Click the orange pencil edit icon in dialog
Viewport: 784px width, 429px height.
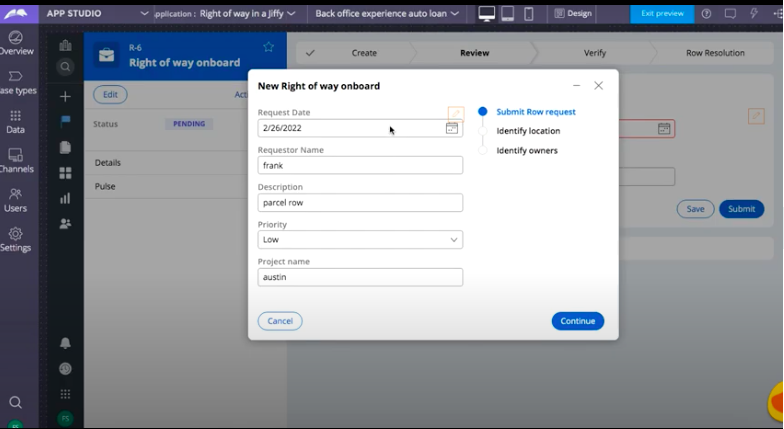pyautogui.click(x=456, y=114)
